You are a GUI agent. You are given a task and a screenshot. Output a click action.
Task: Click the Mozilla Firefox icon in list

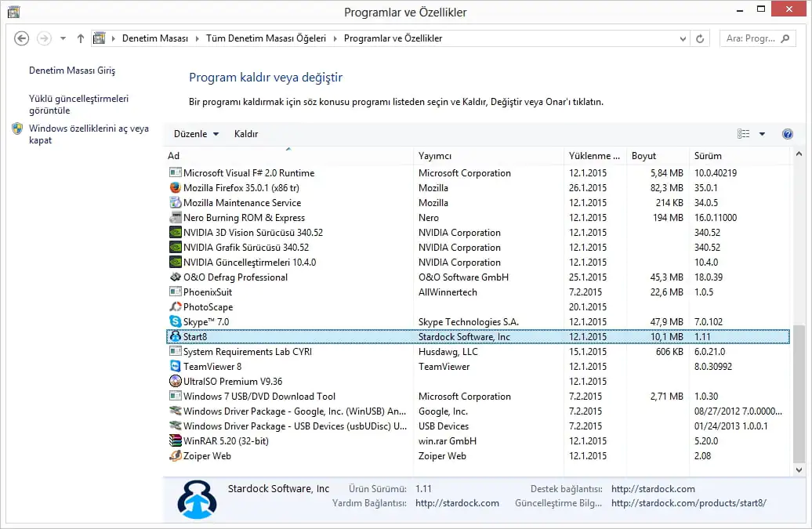coord(176,188)
